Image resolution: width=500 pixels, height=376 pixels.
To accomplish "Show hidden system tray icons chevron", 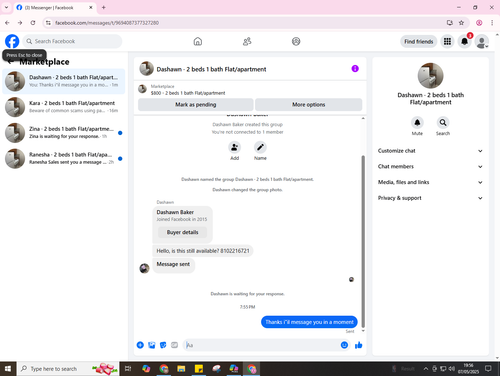I will (x=426, y=369).
